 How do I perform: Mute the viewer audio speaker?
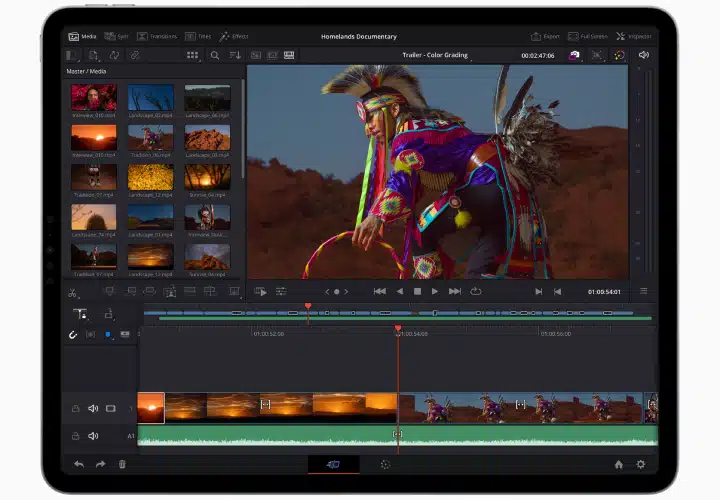pyautogui.click(x=644, y=55)
